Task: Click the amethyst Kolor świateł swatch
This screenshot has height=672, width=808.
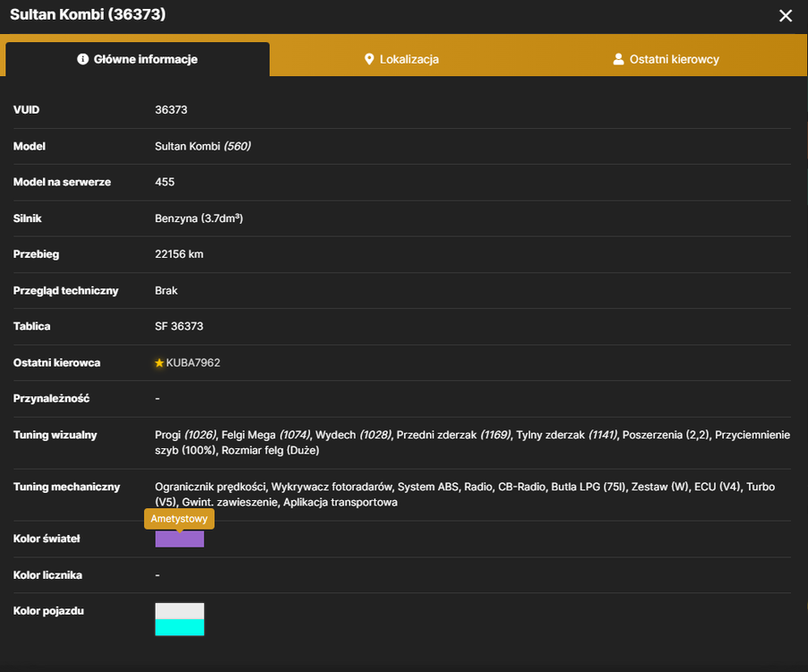Action: tap(179, 539)
